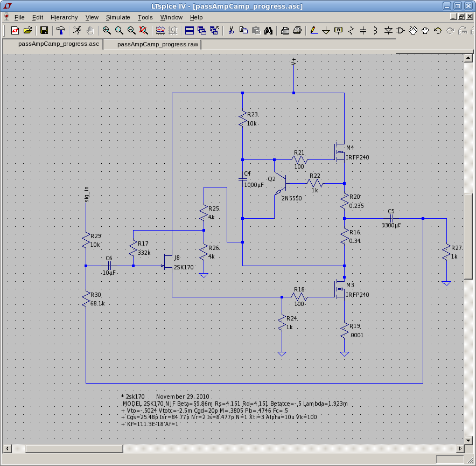This screenshot has width=476, height=466.
Task: Select the move hand tool
Action: coord(413,30)
